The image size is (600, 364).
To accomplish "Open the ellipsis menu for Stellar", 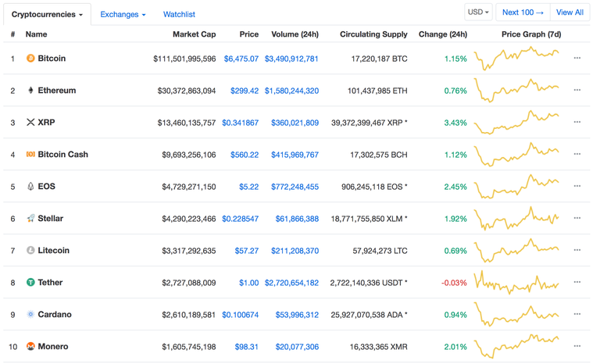I will (577, 218).
